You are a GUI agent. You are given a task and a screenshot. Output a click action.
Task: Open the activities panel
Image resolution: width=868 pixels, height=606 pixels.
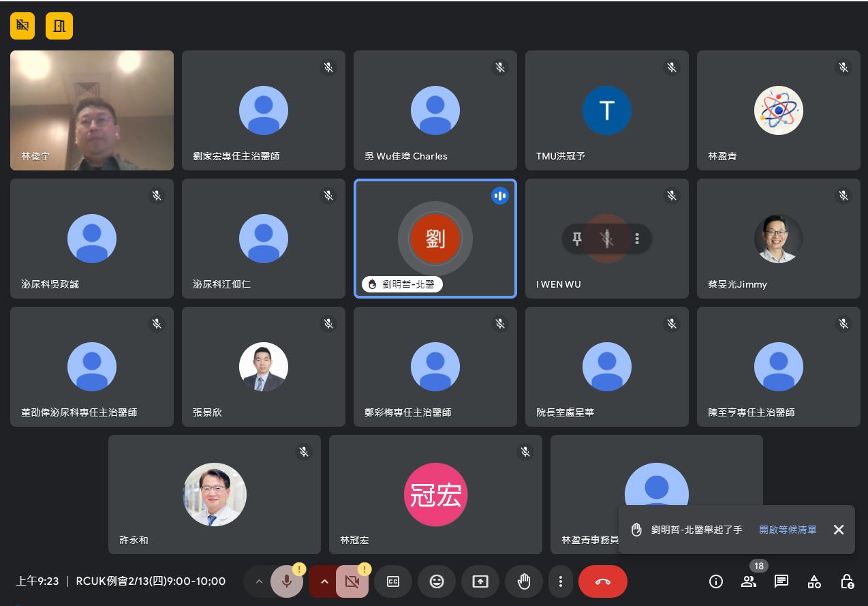[x=814, y=581]
